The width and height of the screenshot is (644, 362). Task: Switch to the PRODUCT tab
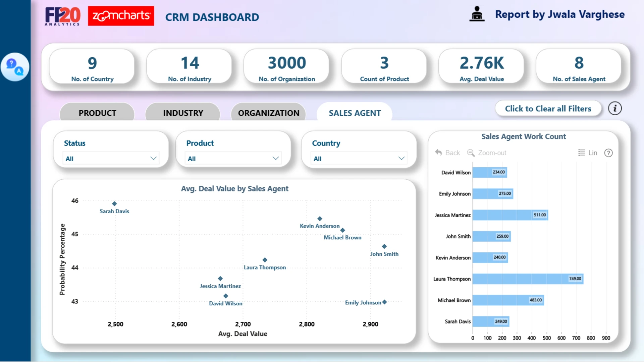coord(97,113)
